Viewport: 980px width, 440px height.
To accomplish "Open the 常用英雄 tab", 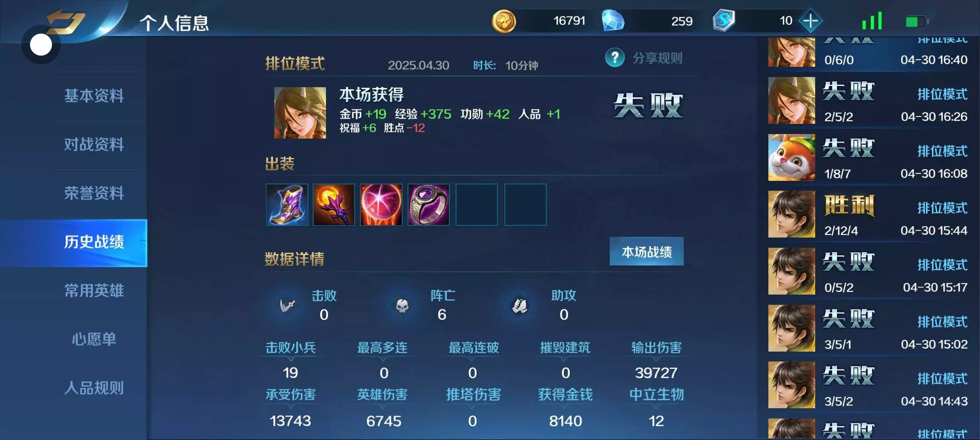I will point(94,290).
